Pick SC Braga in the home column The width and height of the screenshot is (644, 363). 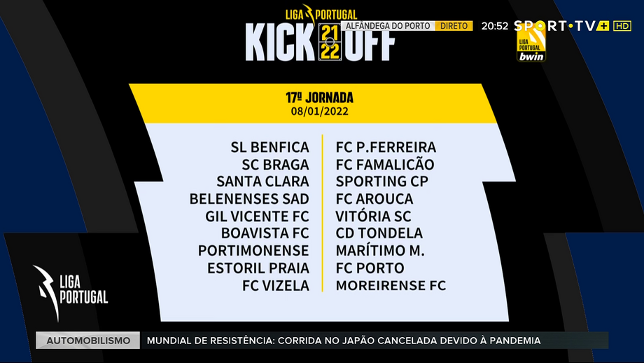(x=275, y=165)
